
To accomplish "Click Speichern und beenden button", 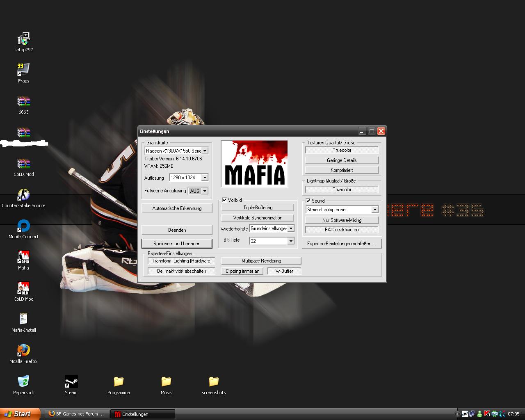I will click(177, 244).
